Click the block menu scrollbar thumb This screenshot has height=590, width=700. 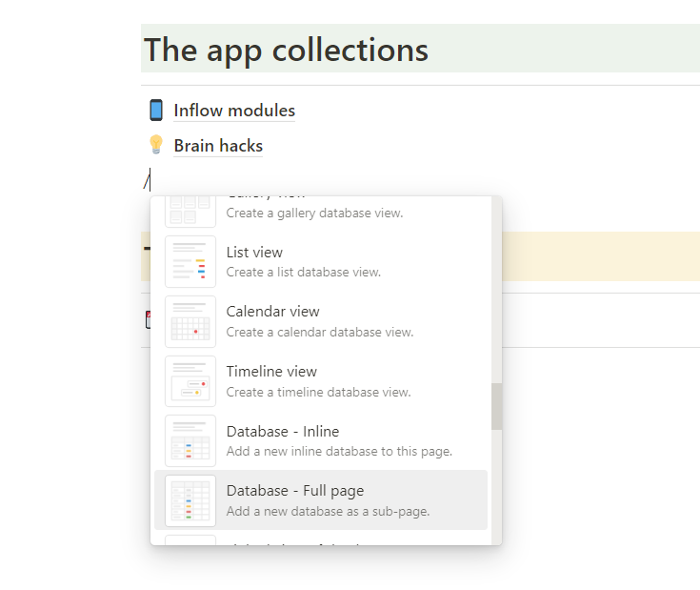point(496,406)
